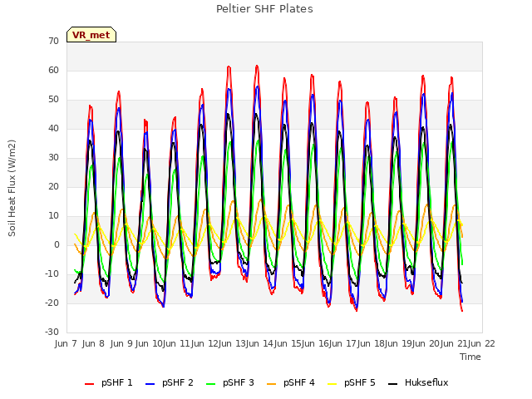Click the 20 y-axis tick label
Viewport: 532px width, 399px height.
tap(53, 186)
